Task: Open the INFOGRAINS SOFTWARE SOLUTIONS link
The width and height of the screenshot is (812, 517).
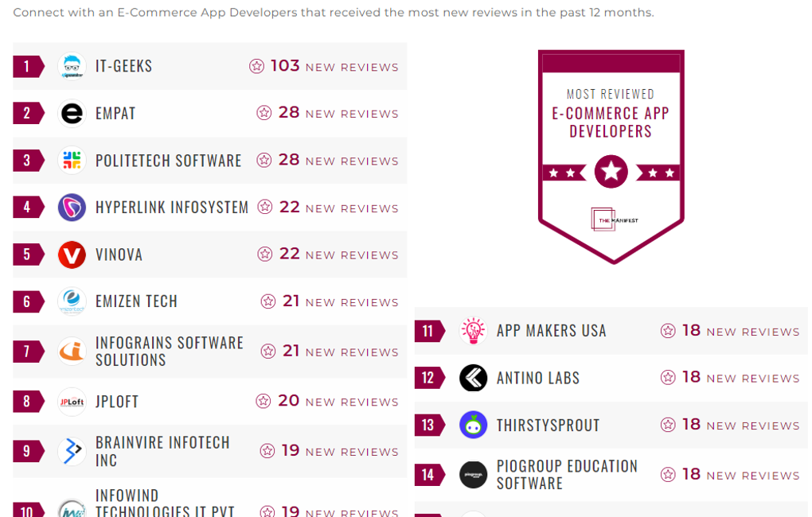Action: (169, 351)
